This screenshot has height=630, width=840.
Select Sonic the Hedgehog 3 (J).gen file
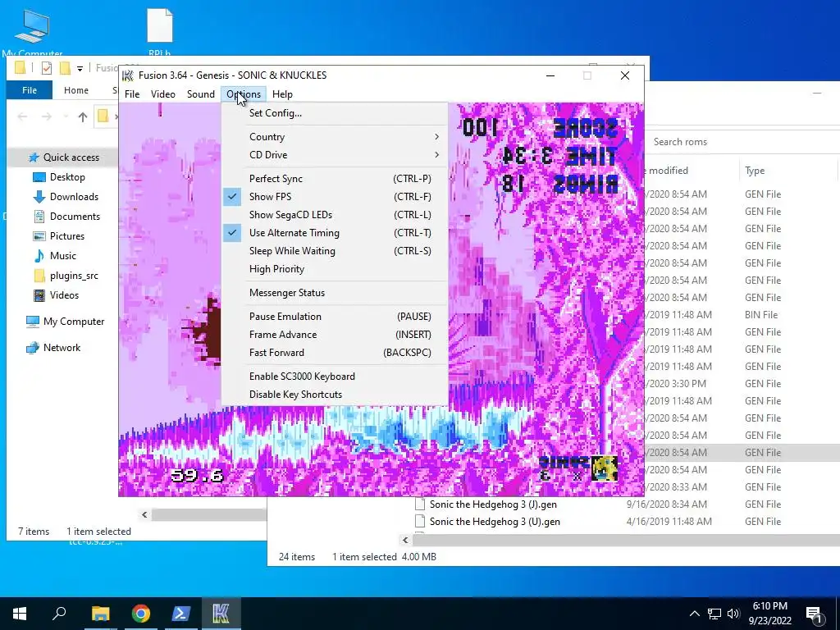pyautogui.click(x=493, y=504)
